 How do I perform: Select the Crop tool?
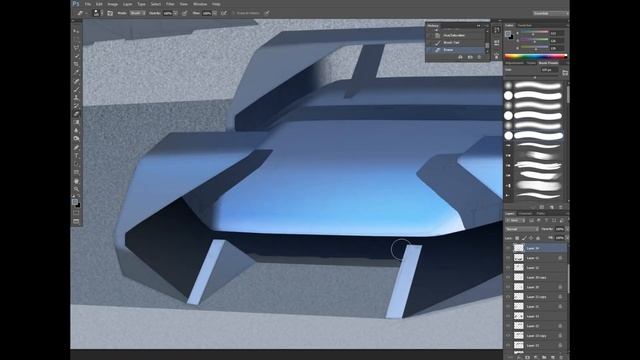click(x=76, y=64)
